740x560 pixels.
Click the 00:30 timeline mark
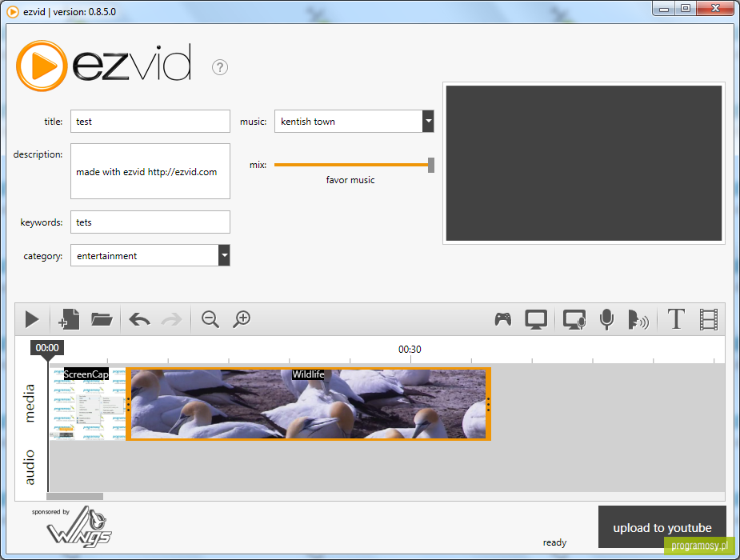click(410, 350)
